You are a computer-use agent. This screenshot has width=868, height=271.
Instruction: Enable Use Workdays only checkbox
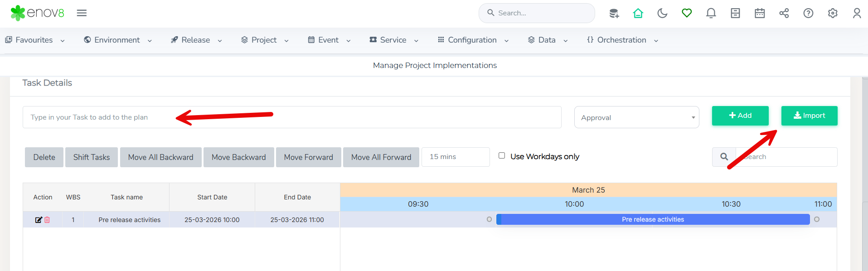(x=502, y=156)
